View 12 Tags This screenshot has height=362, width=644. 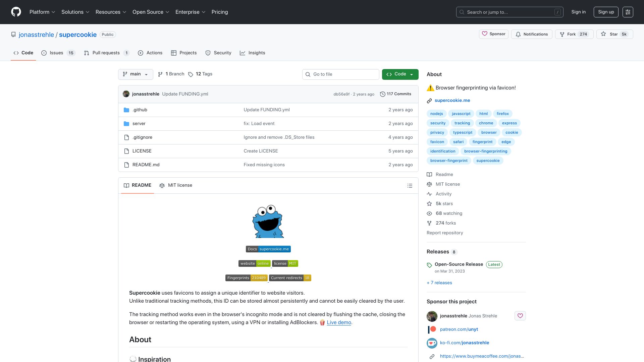(200, 74)
